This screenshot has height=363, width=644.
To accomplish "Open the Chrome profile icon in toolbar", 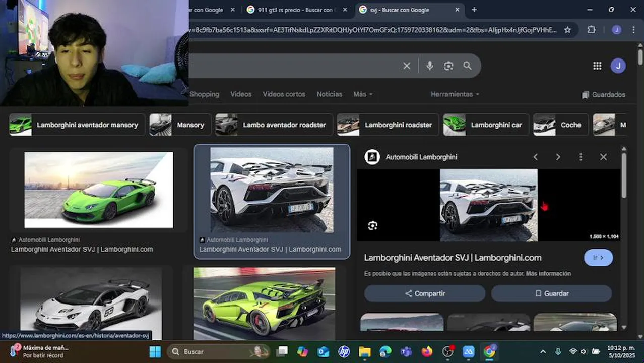I will pos(616,30).
